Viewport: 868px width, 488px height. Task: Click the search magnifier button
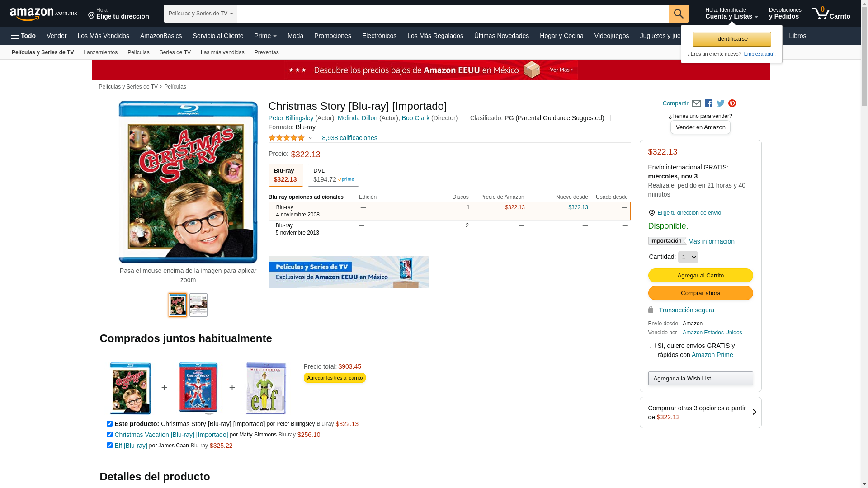[x=678, y=14]
